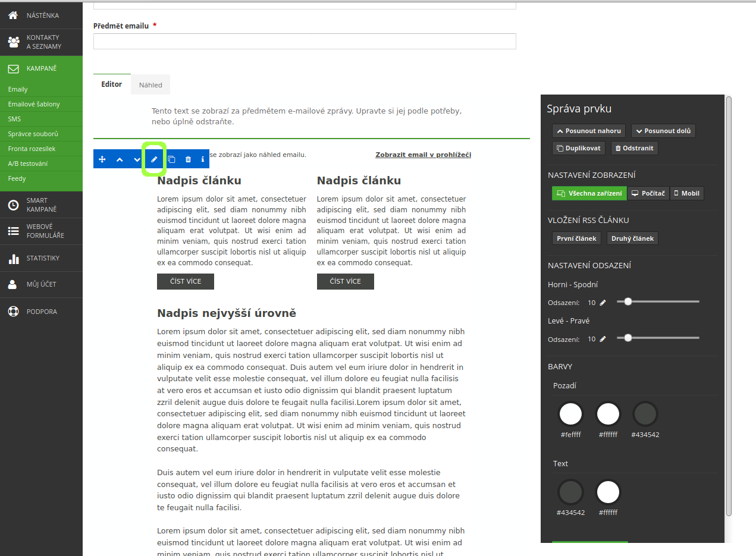Go to Emailové šablony submenu item
Image resolution: width=756 pixels, height=556 pixels.
41,104
